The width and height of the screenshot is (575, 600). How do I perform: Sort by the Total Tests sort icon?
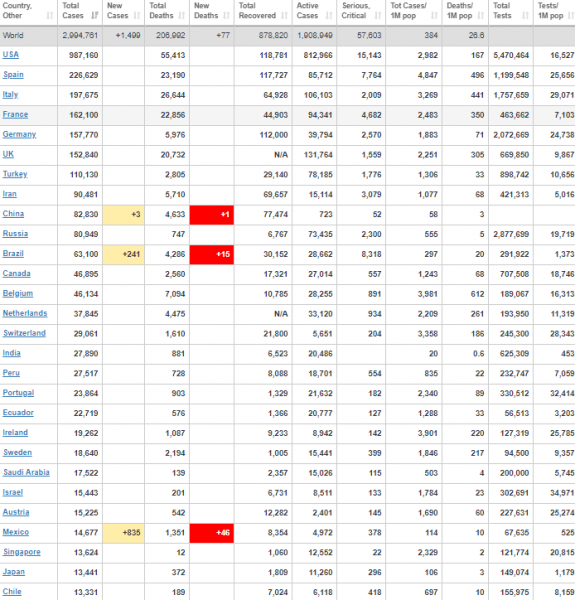[526, 16]
